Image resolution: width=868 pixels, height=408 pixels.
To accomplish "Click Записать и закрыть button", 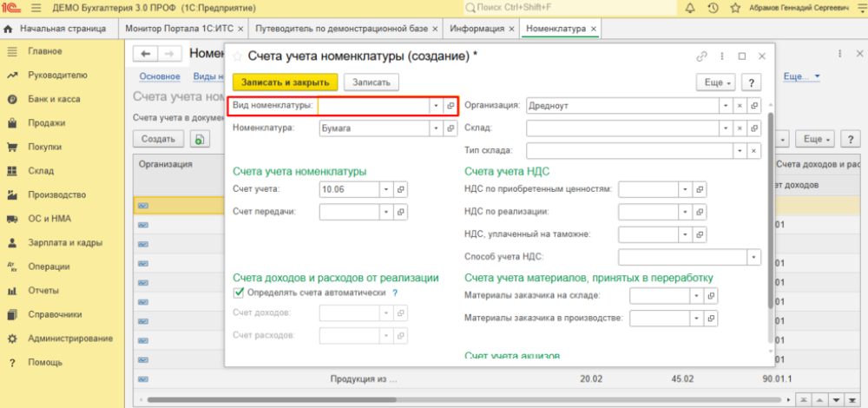I will [285, 82].
